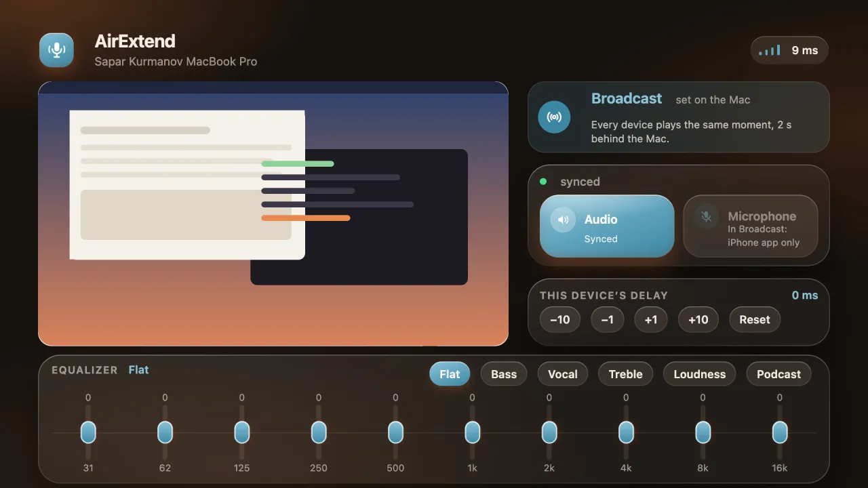
Task: Click the 8k equalizer slider
Action: [x=703, y=432]
